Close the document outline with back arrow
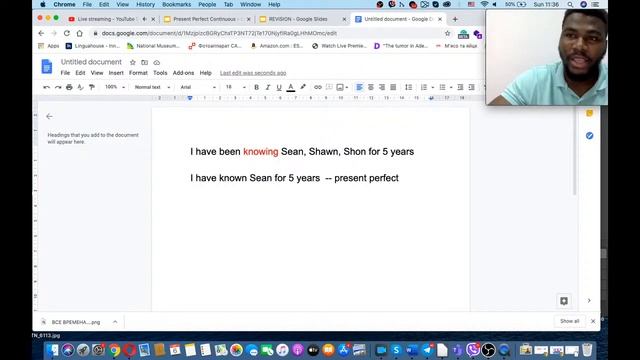This screenshot has width=640, height=360. [x=49, y=116]
